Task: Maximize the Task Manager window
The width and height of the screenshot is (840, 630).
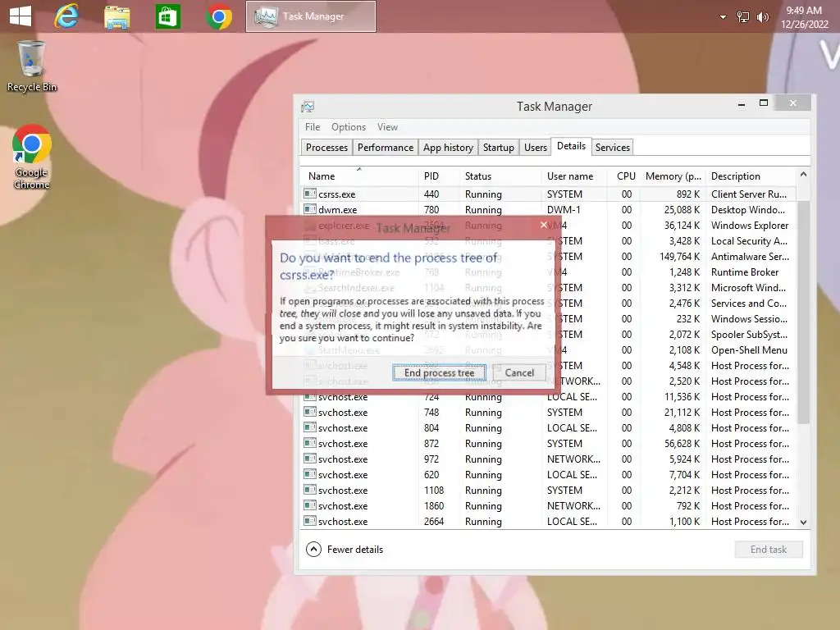Action: [x=764, y=103]
